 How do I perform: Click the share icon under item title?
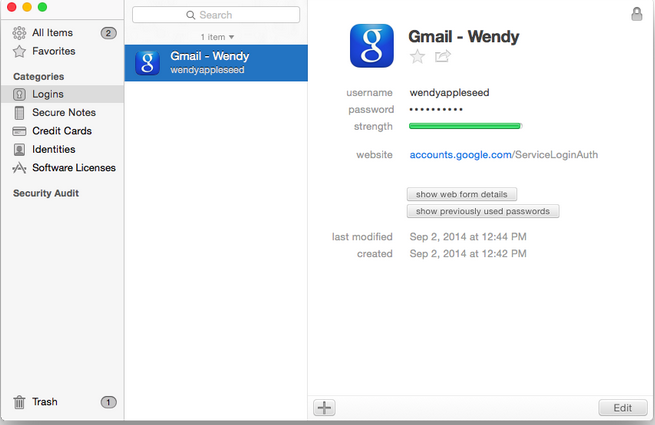pos(442,56)
